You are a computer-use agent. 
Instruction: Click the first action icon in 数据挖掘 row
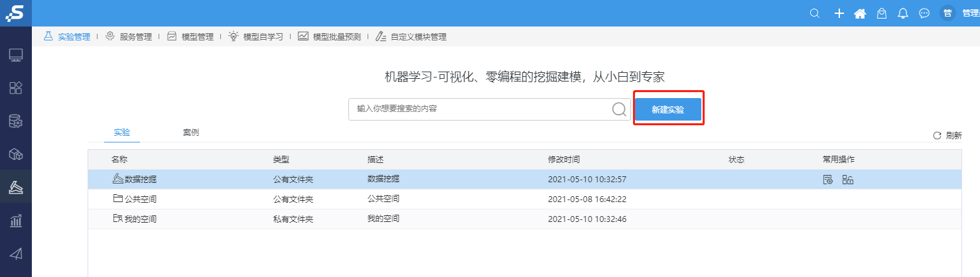[827, 180]
